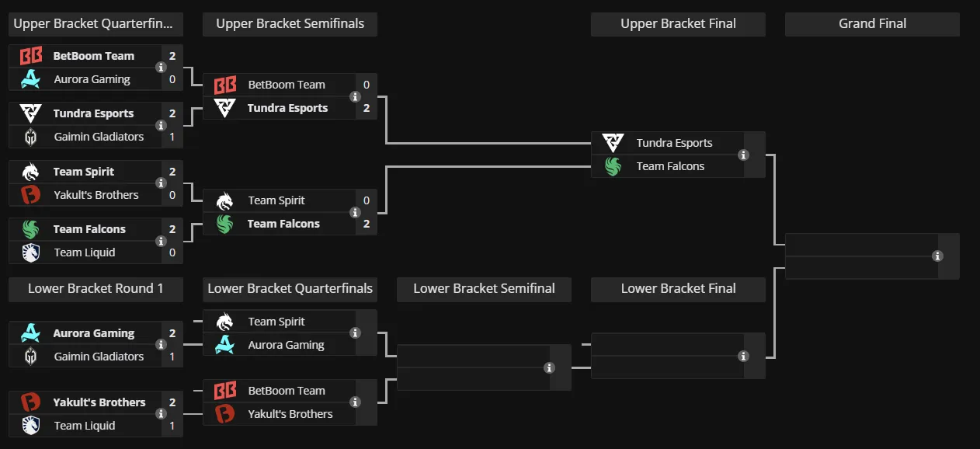Click Team Falcons score in Upper Bracket Semifinals
980x449 pixels.
click(367, 224)
